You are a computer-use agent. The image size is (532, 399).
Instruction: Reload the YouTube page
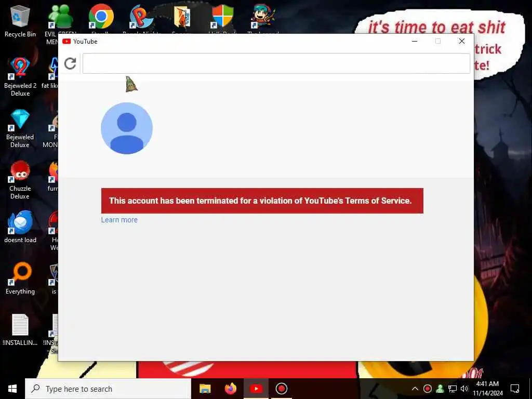click(x=70, y=63)
